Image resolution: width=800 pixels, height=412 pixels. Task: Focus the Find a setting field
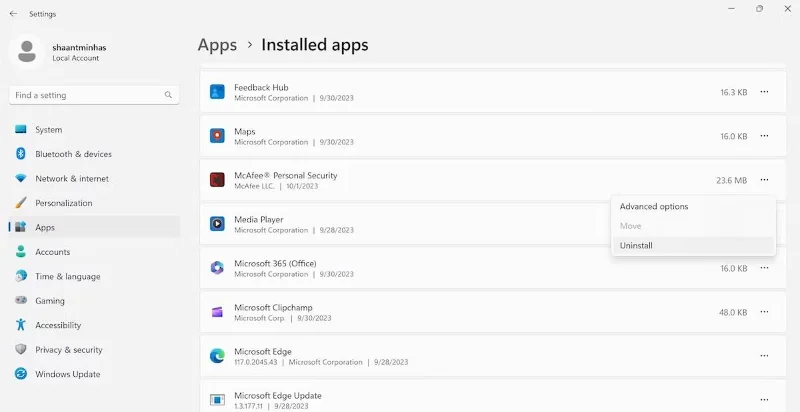coord(94,95)
